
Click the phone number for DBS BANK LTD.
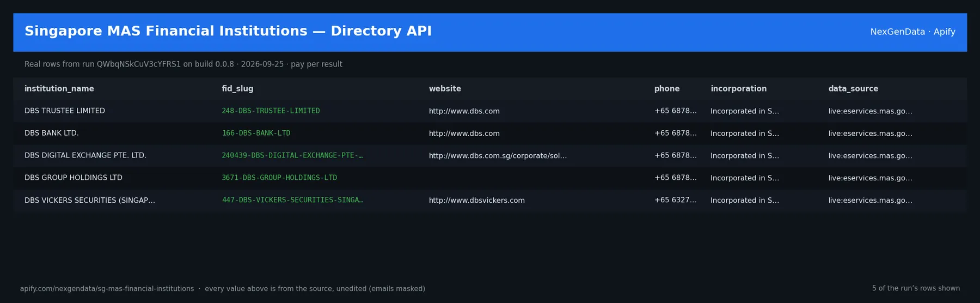click(676, 134)
